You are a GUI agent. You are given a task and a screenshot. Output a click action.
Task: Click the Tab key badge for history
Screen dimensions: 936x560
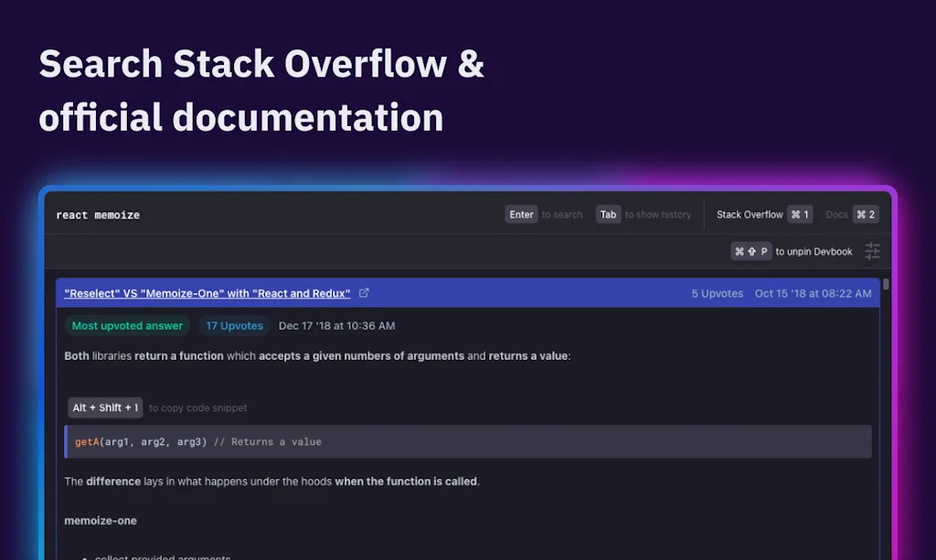point(608,215)
